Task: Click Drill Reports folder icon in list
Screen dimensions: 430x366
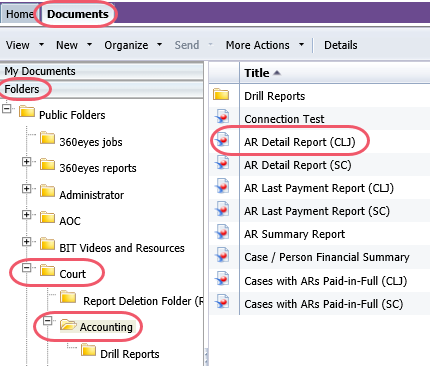Action: [221, 94]
